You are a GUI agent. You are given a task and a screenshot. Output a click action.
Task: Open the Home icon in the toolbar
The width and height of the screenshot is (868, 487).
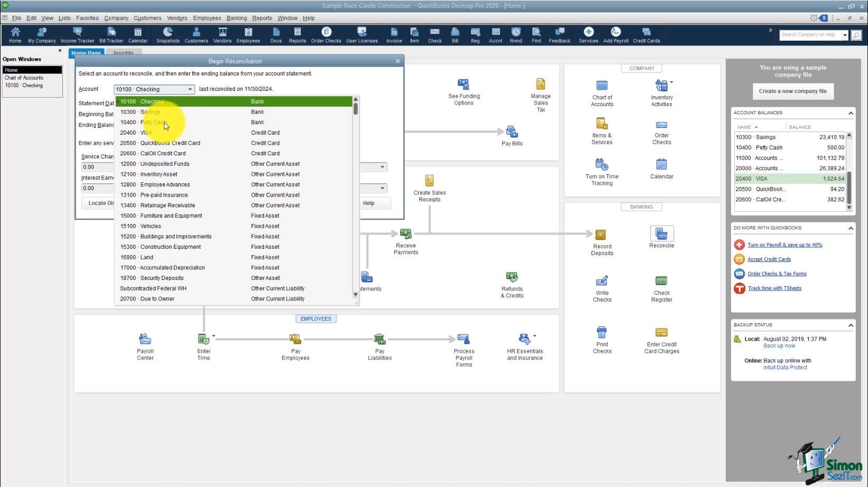(15, 35)
